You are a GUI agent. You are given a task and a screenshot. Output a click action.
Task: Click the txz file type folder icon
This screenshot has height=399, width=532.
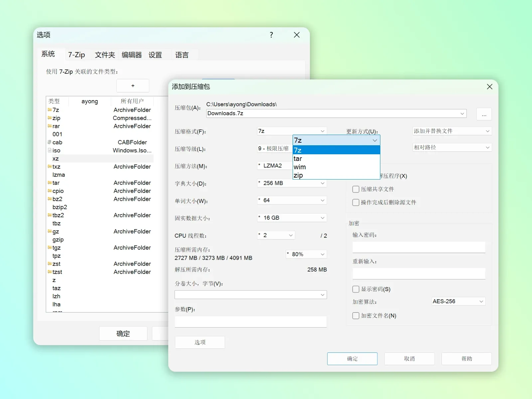coord(50,167)
